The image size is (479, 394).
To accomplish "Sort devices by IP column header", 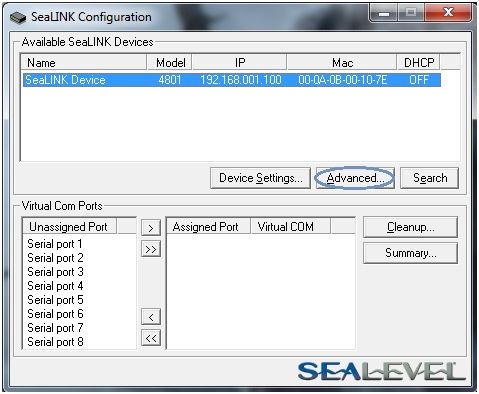I will pyautogui.click(x=240, y=62).
